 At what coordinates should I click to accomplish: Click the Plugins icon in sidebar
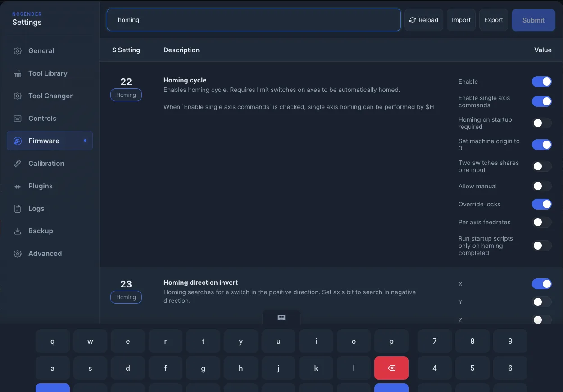coord(18,186)
